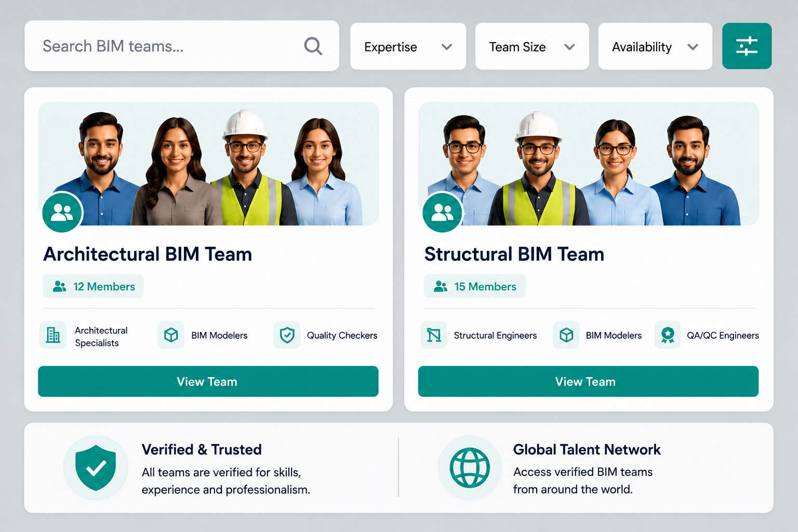
Task: Select BIM Modelers label in Architectural card
Action: click(219, 336)
